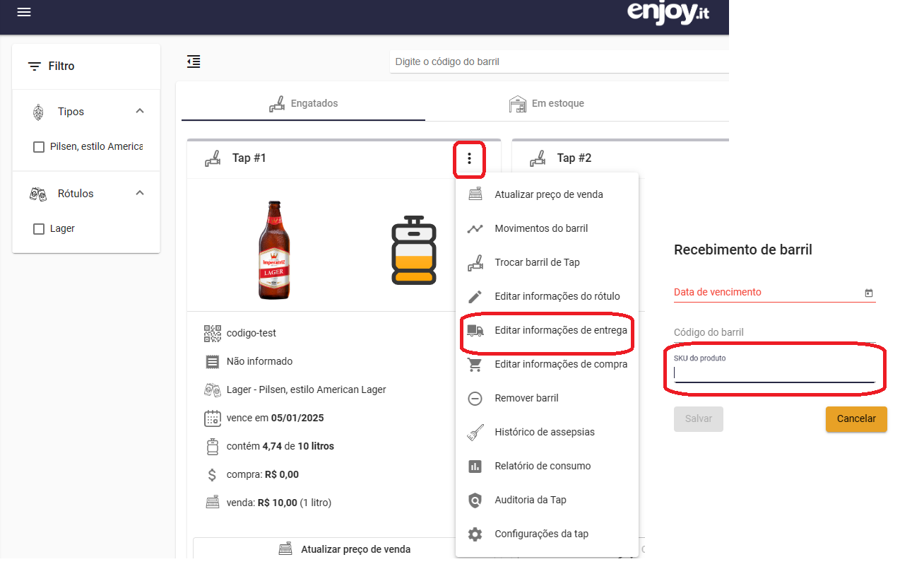Image resolution: width=924 pixels, height=586 pixels.
Task: Click the SKU do produto field
Action: (775, 368)
